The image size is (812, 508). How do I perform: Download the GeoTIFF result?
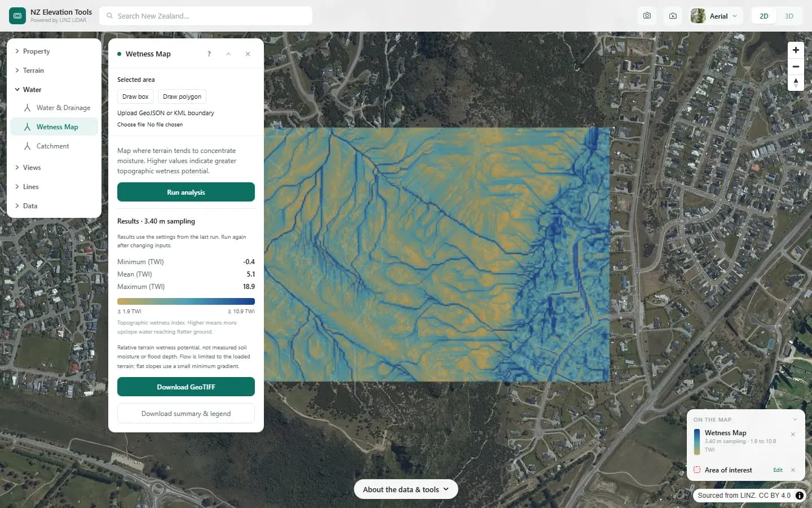[186, 387]
